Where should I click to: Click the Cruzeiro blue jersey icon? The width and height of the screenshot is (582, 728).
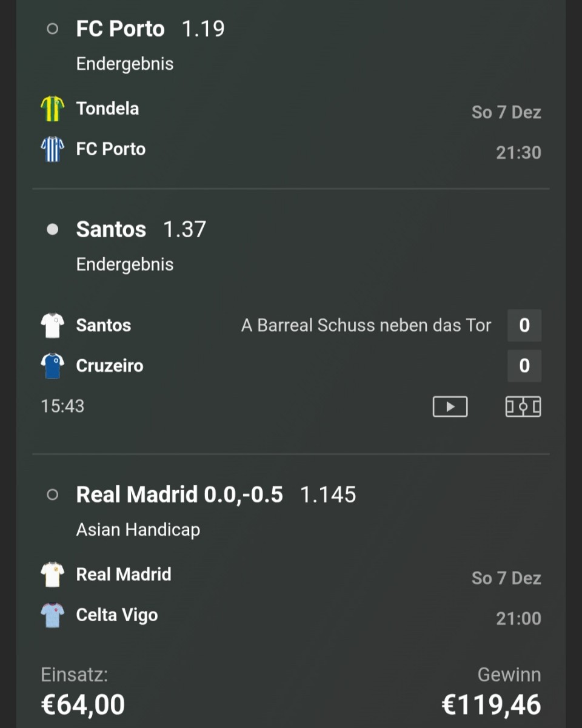pyautogui.click(x=52, y=366)
